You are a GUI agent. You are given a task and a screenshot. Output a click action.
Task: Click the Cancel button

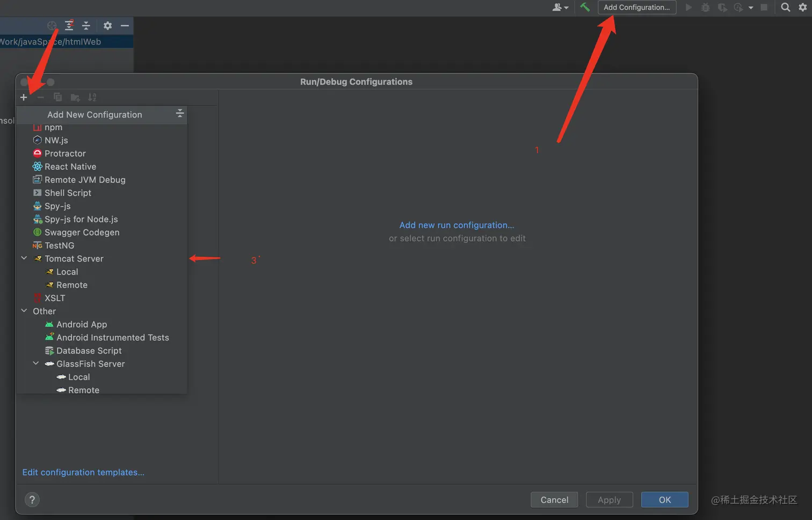[554, 500]
